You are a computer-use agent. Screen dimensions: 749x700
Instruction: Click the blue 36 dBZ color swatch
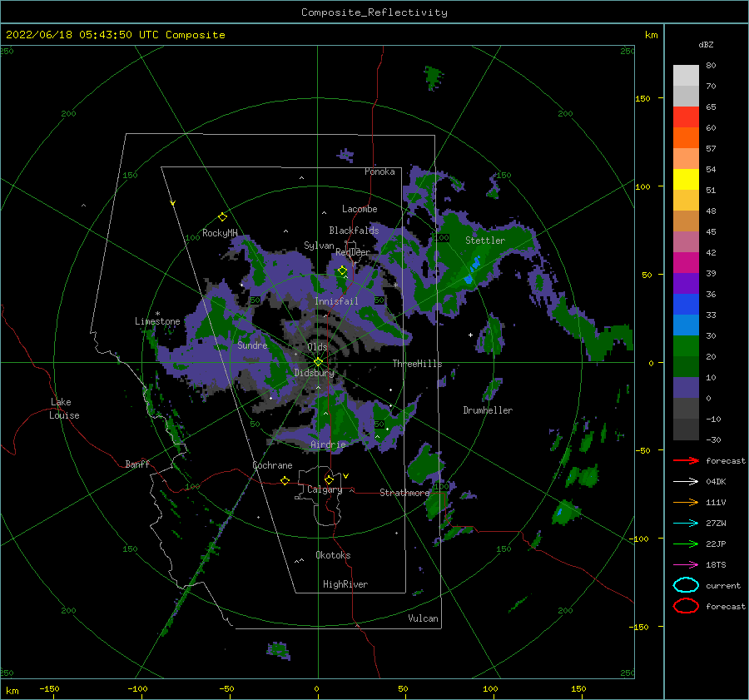point(686,304)
